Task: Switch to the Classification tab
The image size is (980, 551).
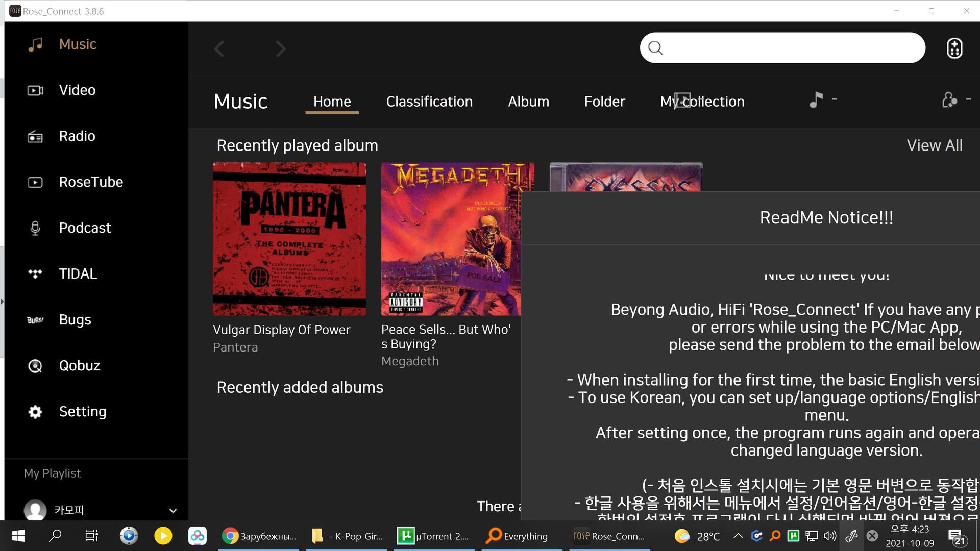Action: pyautogui.click(x=429, y=102)
